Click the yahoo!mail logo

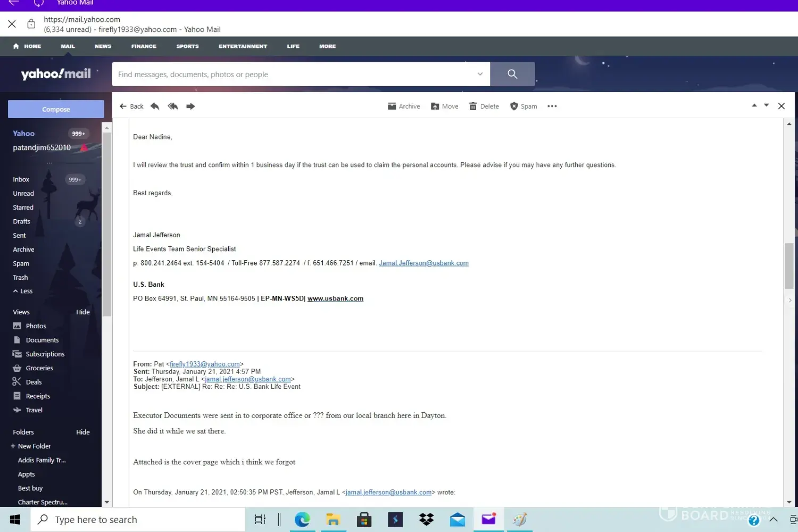point(56,74)
